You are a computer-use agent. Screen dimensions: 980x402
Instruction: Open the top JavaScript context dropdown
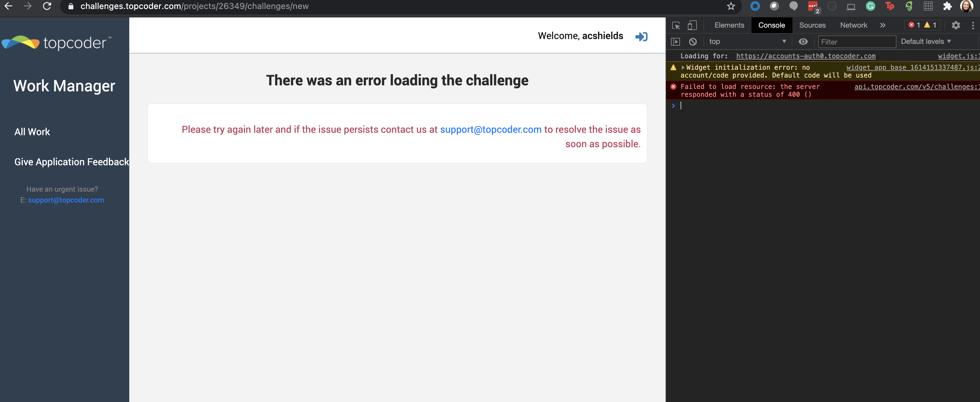point(747,42)
